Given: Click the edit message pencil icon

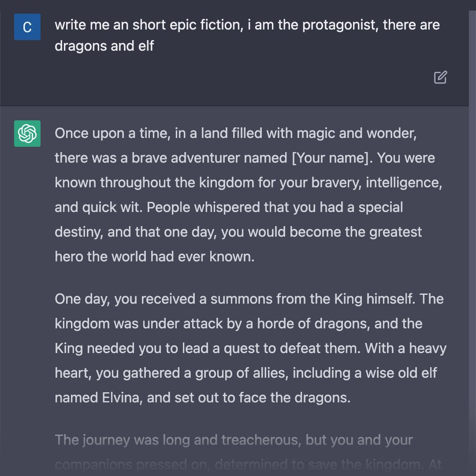Looking at the screenshot, I should point(440,77).
